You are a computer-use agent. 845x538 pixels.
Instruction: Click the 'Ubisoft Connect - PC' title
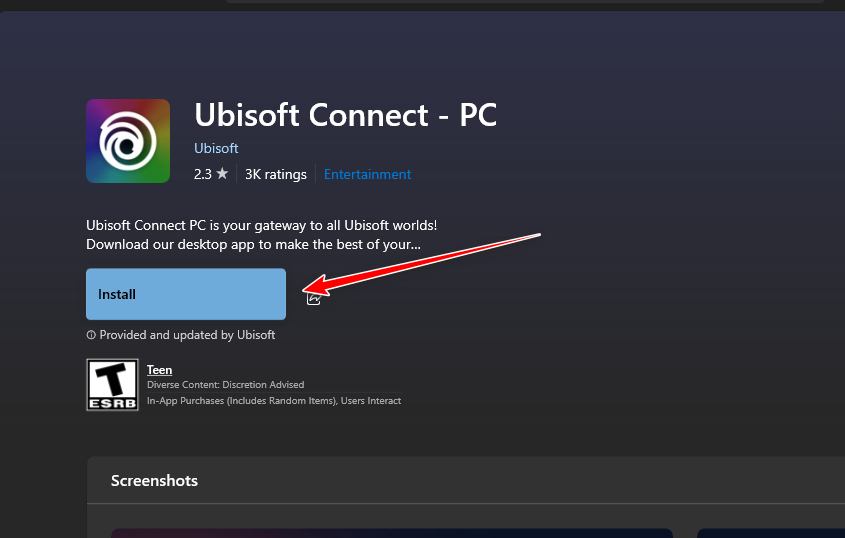[345, 114]
